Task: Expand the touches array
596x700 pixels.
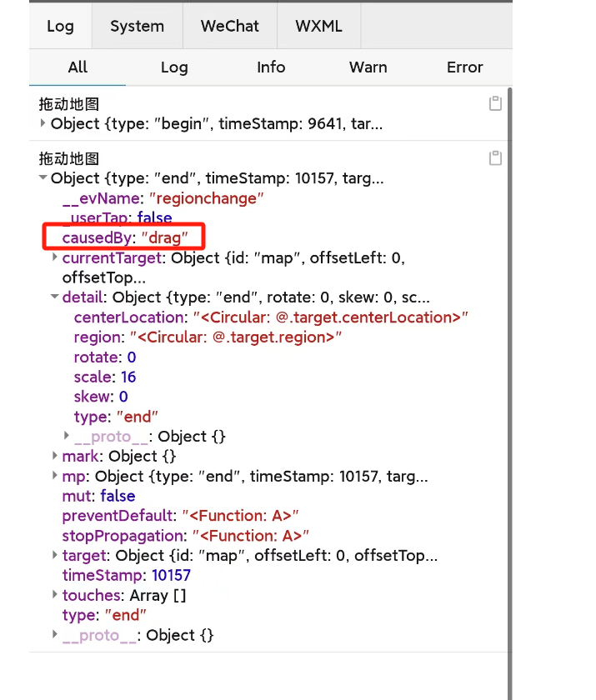Action: click(x=54, y=594)
